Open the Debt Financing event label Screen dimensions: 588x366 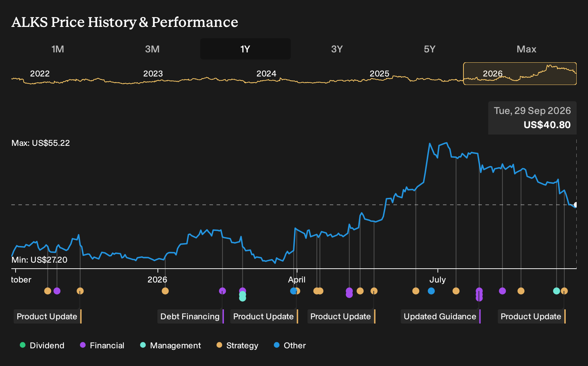[x=191, y=316]
